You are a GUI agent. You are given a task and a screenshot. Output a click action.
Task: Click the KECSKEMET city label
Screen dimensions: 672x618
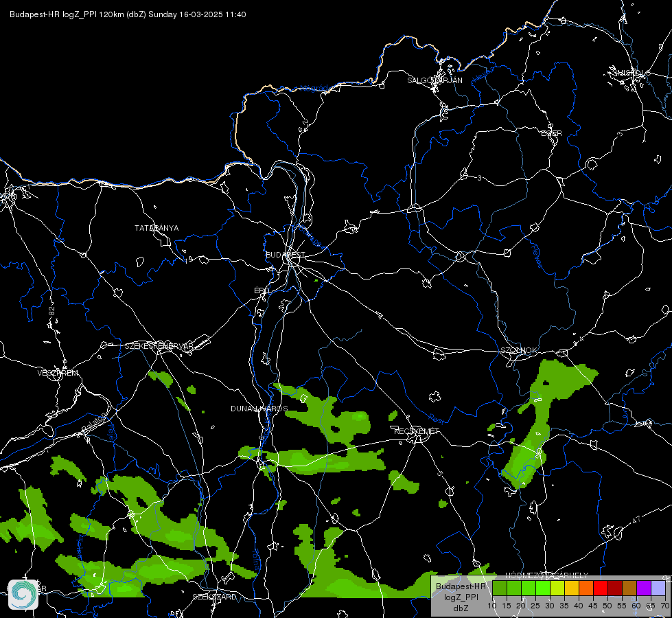417,431
